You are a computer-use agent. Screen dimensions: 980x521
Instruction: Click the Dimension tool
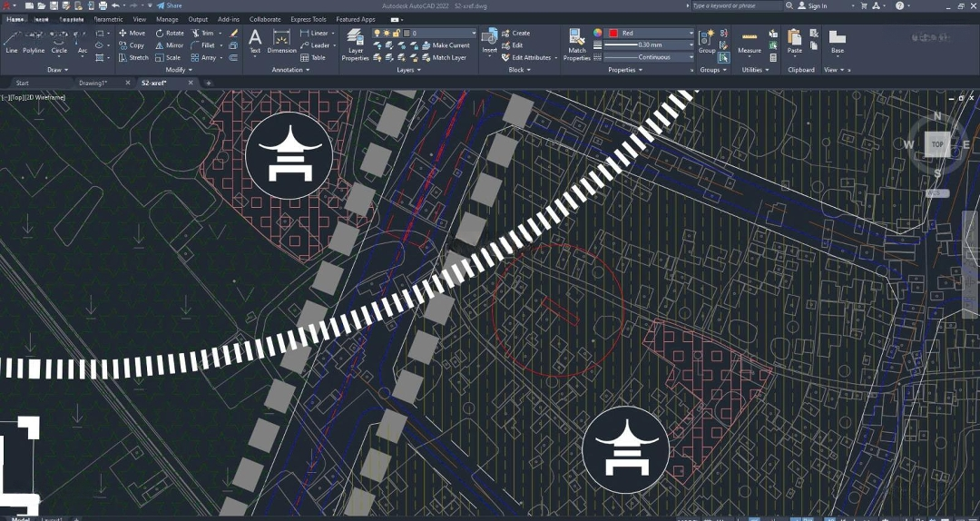(281, 41)
